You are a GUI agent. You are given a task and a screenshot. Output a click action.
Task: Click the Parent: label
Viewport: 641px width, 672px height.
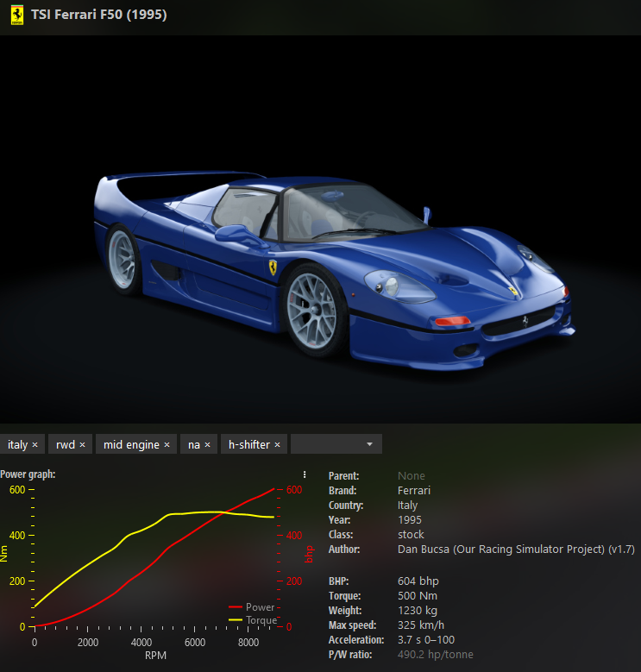[x=343, y=475]
